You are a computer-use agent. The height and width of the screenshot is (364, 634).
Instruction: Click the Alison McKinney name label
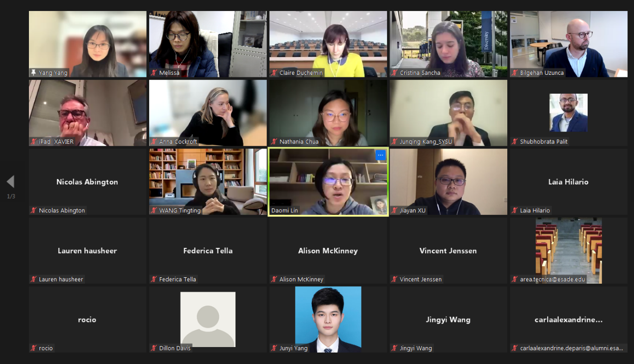point(301,279)
